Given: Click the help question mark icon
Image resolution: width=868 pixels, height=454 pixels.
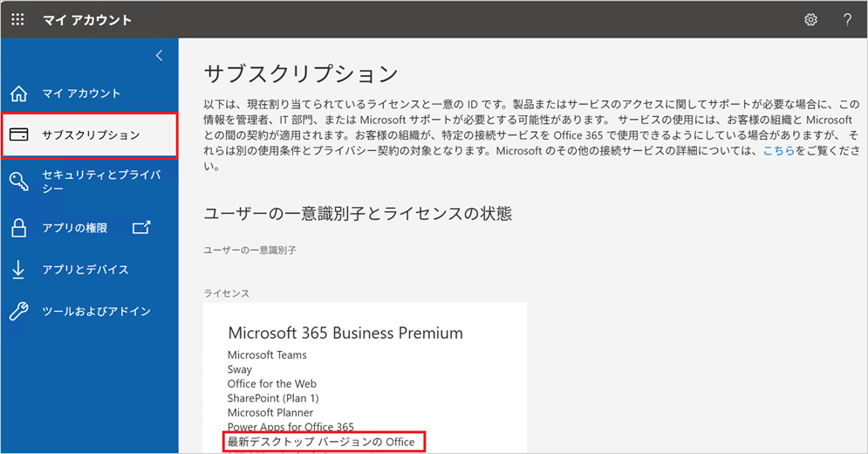Looking at the screenshot, I should pyautogui.click(x=847, y=19).
